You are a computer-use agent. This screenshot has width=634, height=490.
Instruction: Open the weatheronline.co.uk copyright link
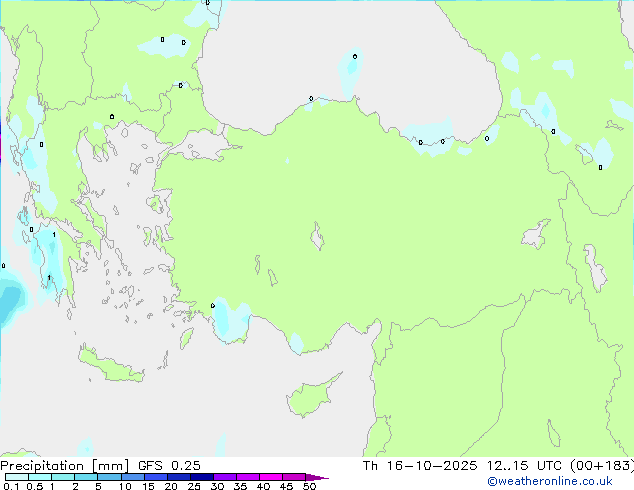549,481
